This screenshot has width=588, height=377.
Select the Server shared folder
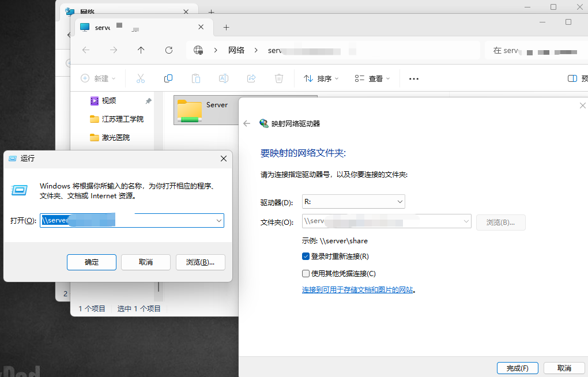[x=205, y=110]
